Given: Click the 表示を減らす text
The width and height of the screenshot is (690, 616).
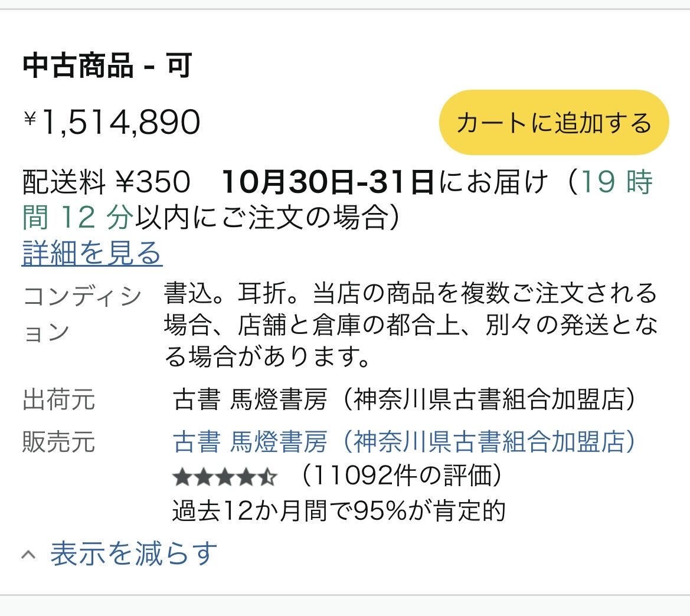Looking at the screenshot, I should click(x=134, y=553).
